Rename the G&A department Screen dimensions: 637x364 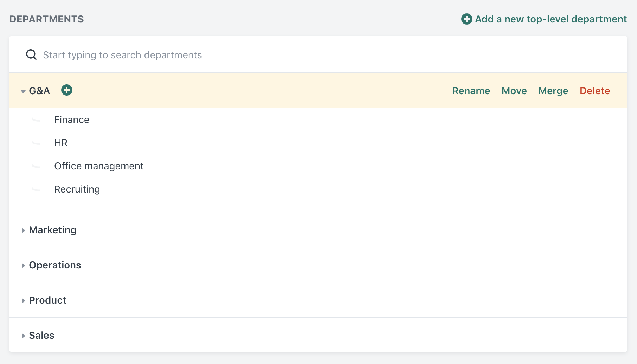point(471,91)
